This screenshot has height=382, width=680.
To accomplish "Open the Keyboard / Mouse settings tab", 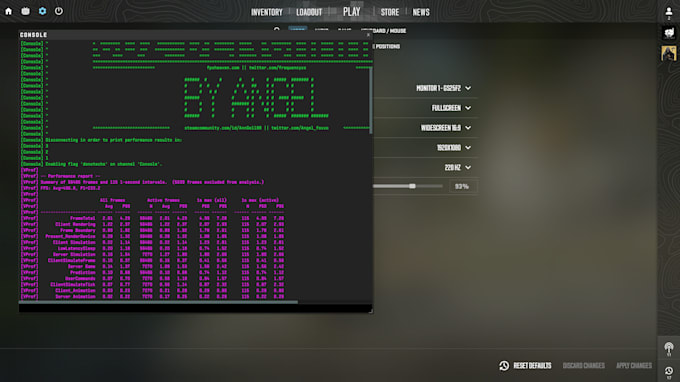I will point(389,31).
